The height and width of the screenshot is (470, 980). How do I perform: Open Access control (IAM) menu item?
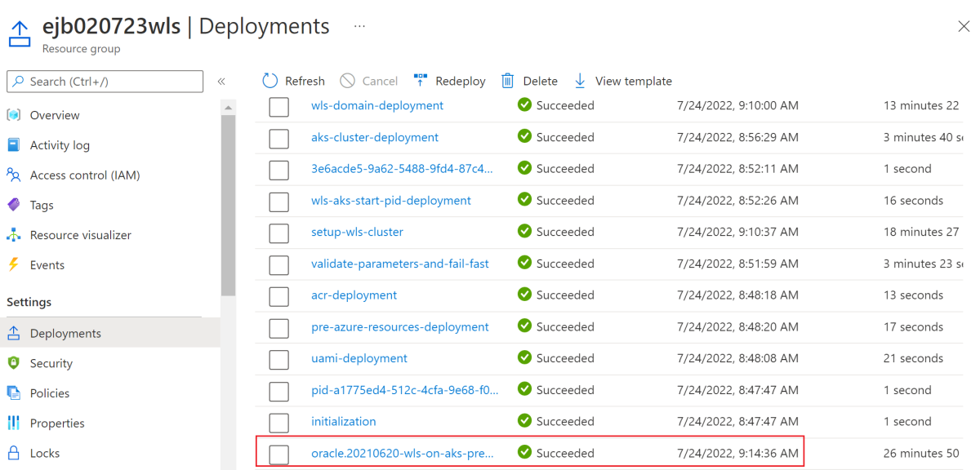85,175
